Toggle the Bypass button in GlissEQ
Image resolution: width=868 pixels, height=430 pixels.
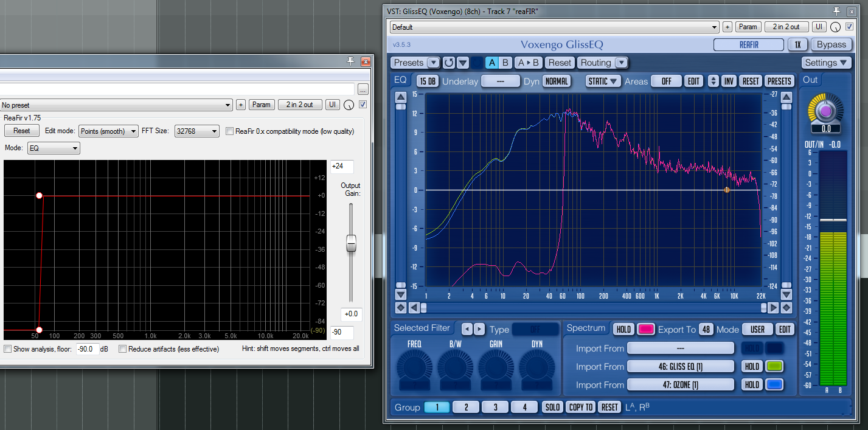[x=831, y=44]
